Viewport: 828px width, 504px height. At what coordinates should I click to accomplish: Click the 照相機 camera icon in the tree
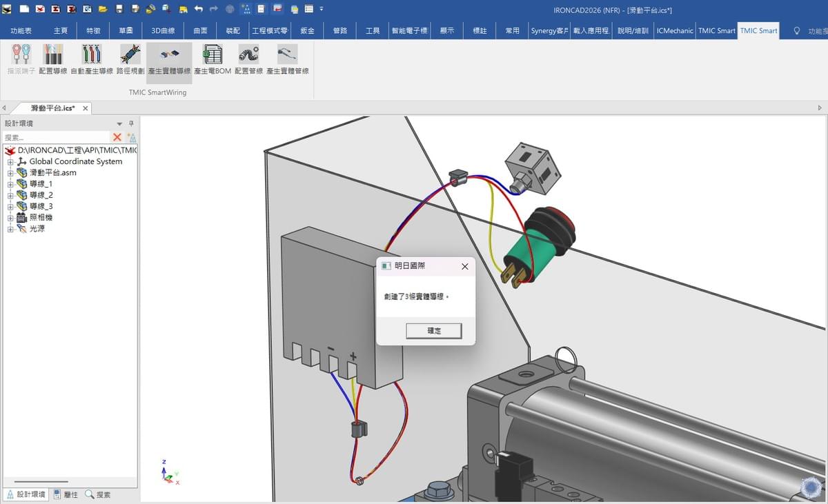(21, 217)
